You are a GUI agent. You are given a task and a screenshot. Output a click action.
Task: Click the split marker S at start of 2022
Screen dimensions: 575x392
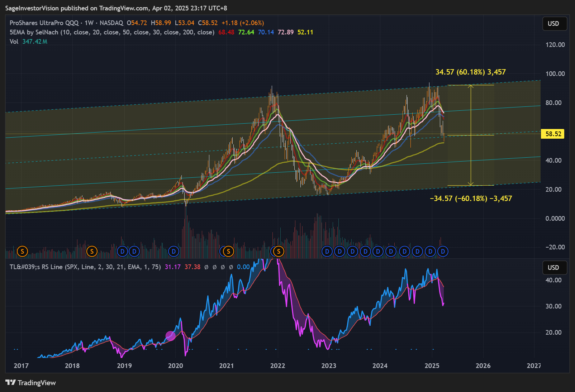pos(279,252)
